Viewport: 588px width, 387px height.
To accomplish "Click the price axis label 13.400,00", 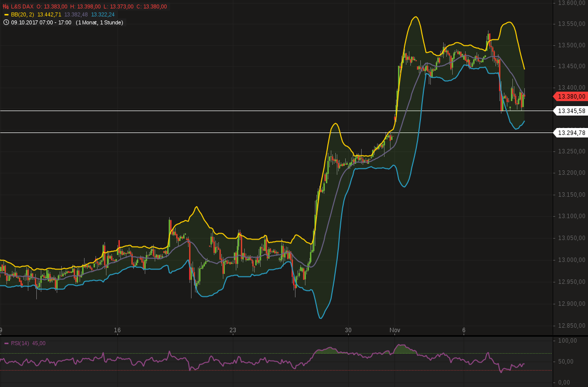I will (x=572, y=88).
